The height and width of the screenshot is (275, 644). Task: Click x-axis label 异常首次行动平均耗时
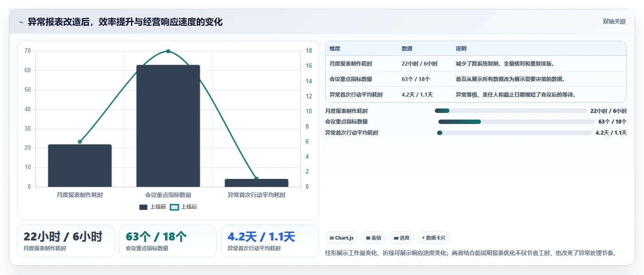257,195
